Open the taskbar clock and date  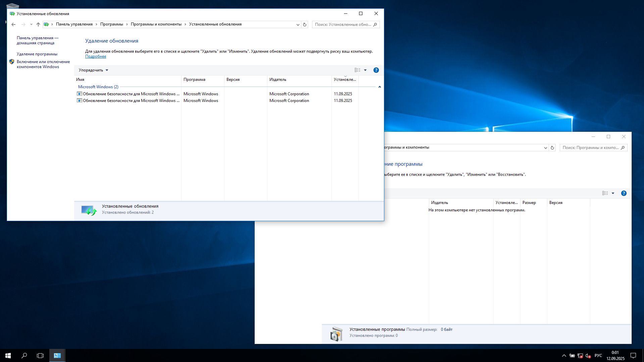click(x=615, y=356)
